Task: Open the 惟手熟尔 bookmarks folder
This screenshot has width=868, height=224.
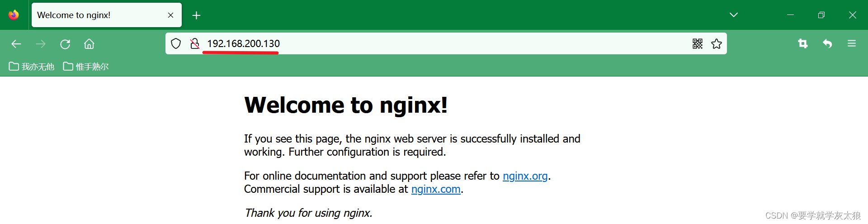Action: (x=86, y=67)
